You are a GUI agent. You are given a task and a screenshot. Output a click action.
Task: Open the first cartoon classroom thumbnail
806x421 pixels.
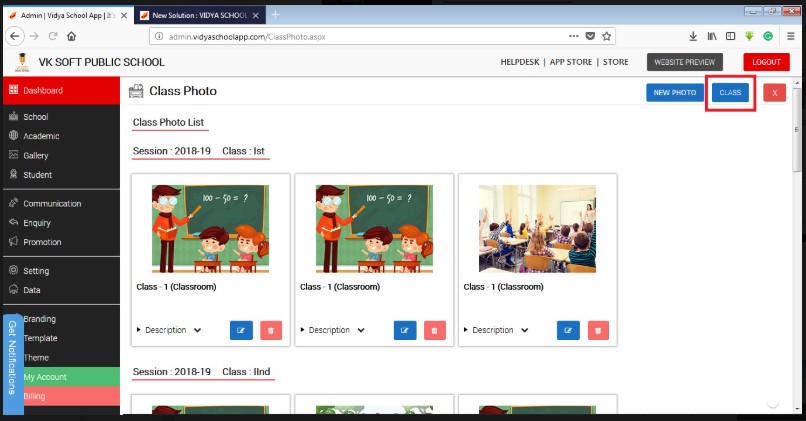pyautogui.click(x=210, y=229)
